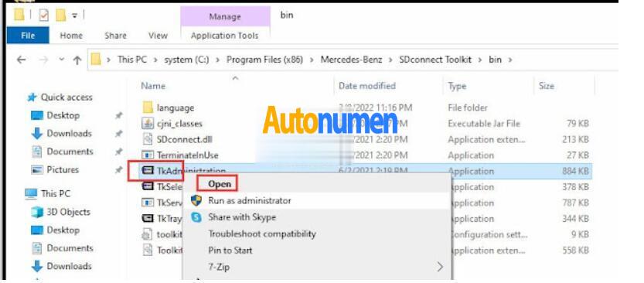
Task: Choose Open in context menu
Action: pyautogui.click(x=220, y=184)
